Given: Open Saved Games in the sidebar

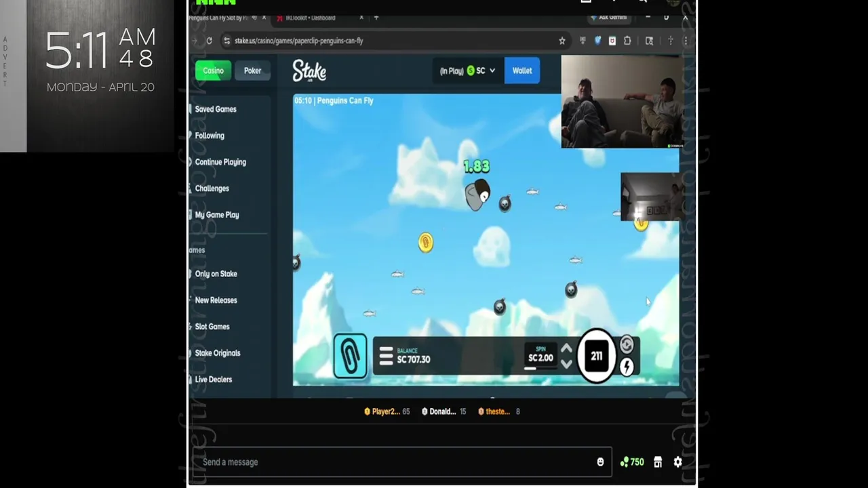Looking at the screenshot, I should point(216,109).
